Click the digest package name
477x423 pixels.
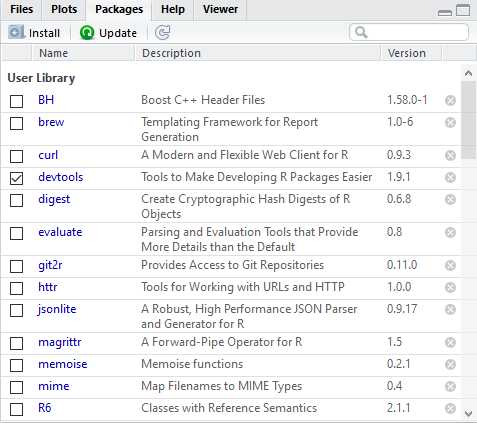[x=54, y=199]
